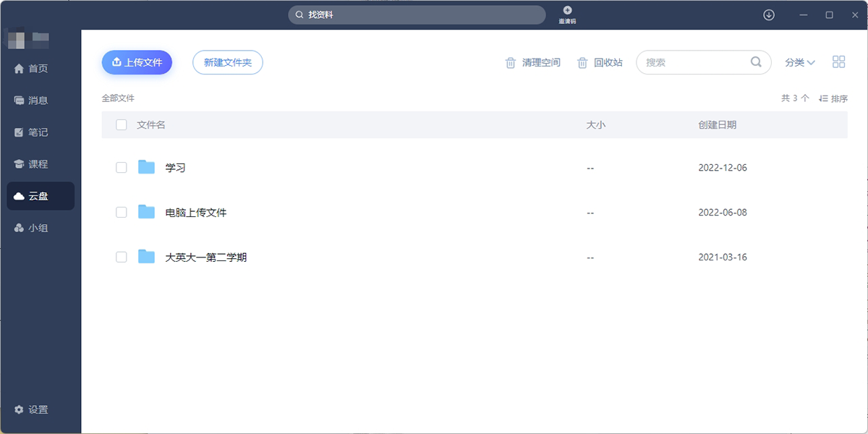Click the invitation code plus icon

click(567, 10)
